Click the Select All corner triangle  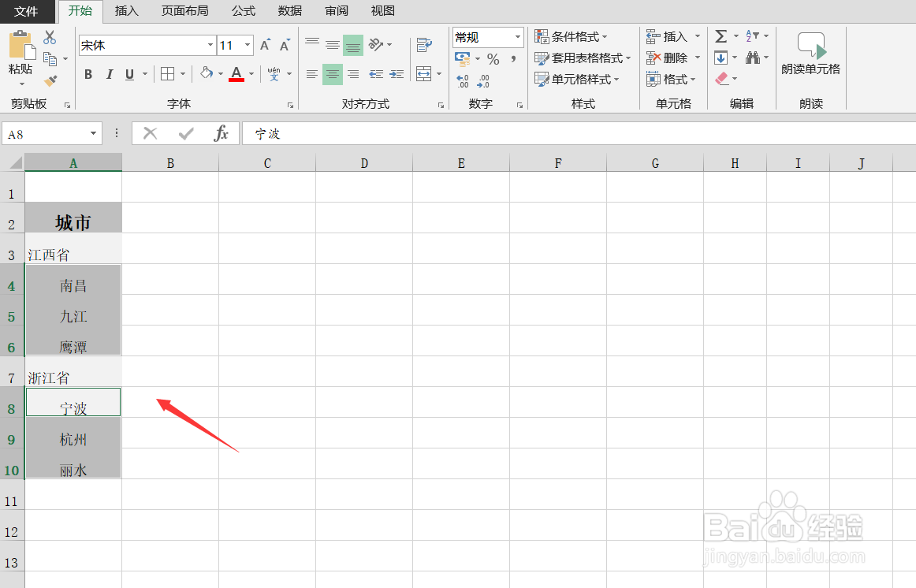tap(14, 162)
